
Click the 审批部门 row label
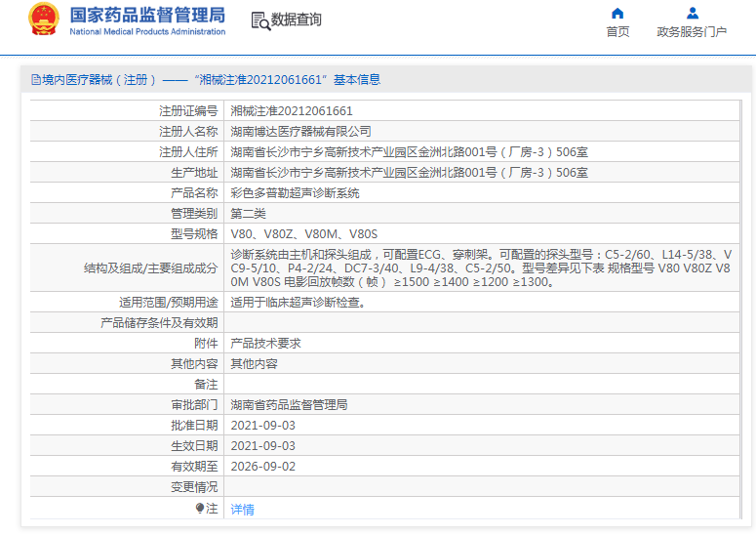tap(194, 405)
